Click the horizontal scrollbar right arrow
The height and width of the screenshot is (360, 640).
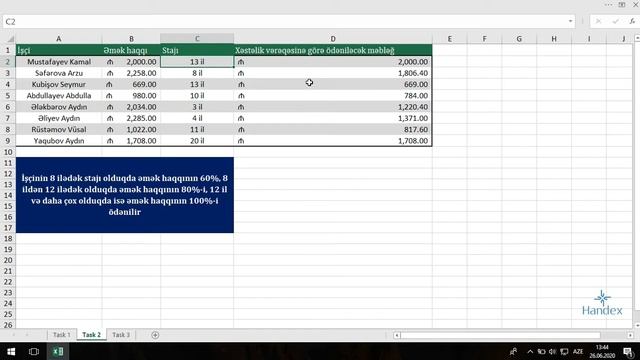[630, 335]
